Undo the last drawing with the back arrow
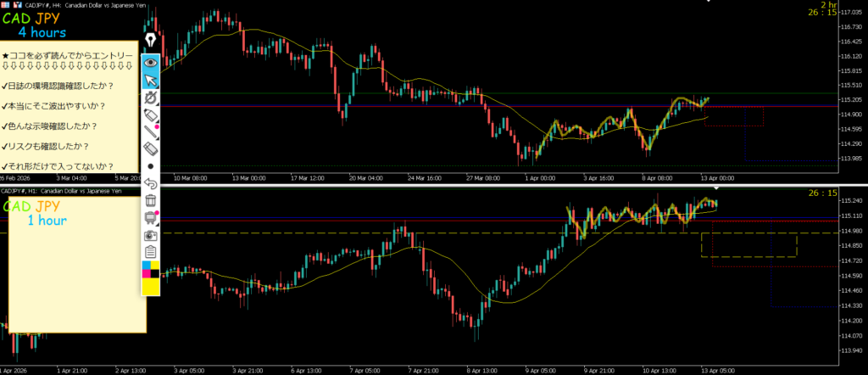 point(151,183)
